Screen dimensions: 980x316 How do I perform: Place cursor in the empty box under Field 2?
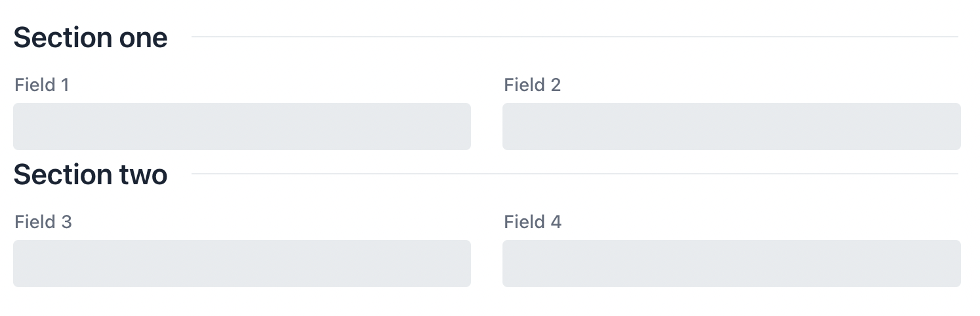click(x=731, y=127)
